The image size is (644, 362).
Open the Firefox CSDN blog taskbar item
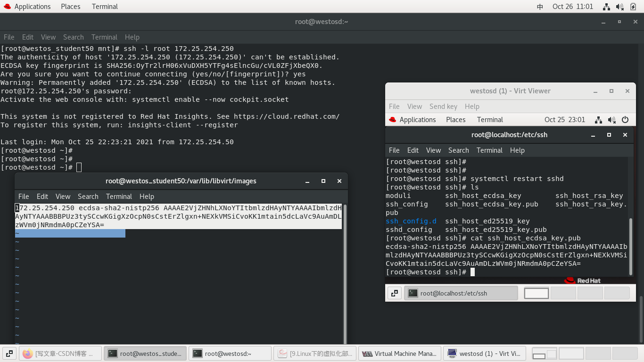[60, 354]
